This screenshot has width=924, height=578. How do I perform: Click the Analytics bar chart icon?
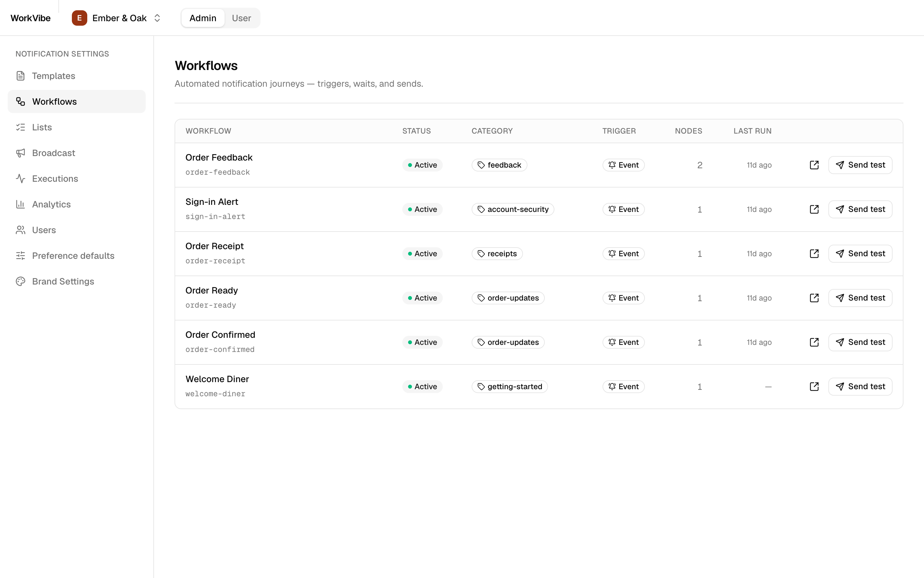21,204
